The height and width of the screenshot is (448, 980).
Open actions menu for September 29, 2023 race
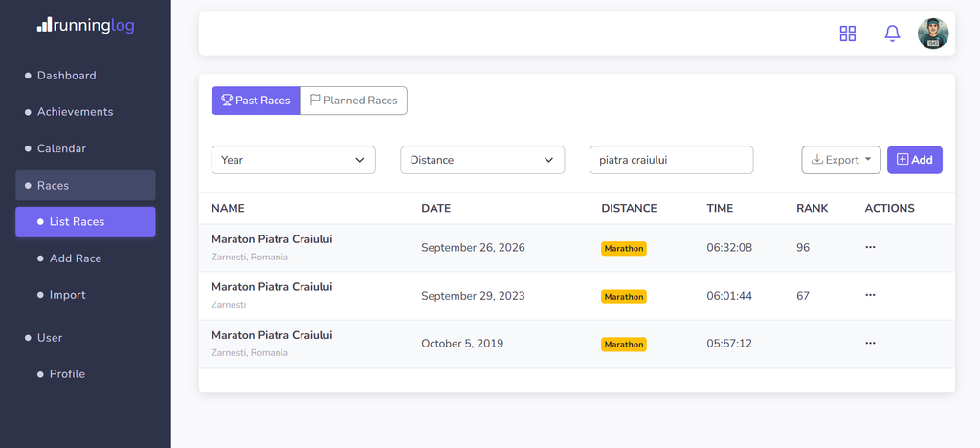click(x=870, y=295)
